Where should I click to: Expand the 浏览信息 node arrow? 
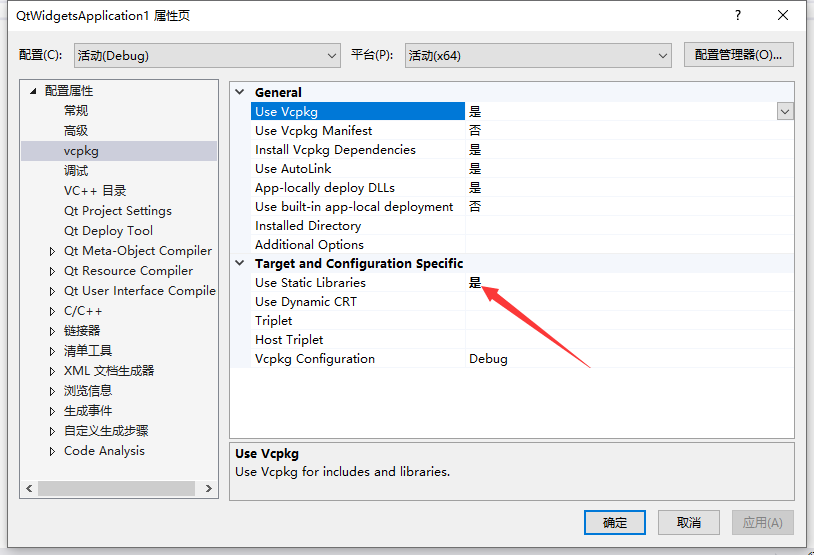(52, 391)
